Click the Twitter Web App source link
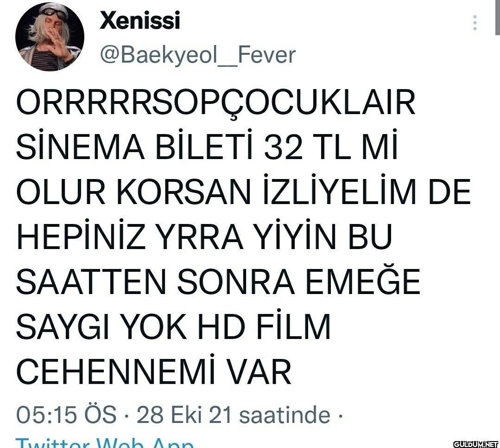Screen dimensions: 500x448 (x=105, y=443)
